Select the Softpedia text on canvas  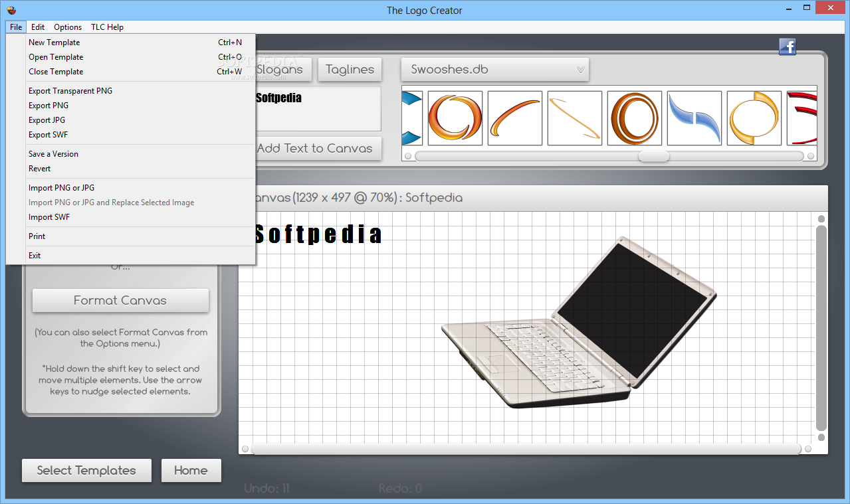[318, 234]
